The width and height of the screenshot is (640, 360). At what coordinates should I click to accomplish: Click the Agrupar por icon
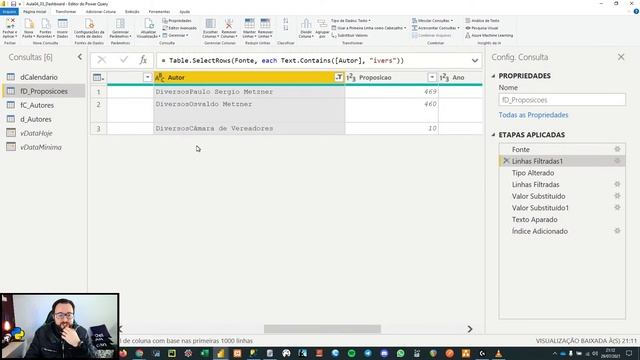pyautogui.click(x=322, y=24)
